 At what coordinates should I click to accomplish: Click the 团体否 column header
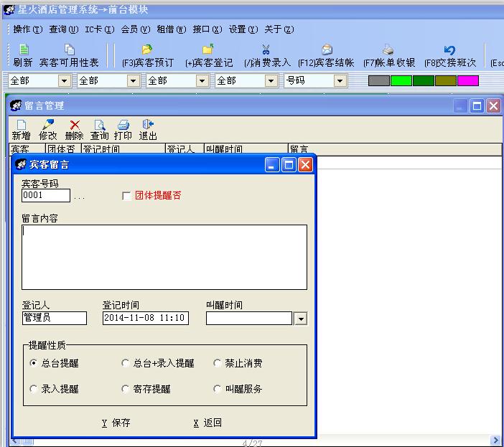(x=63, y=149)
